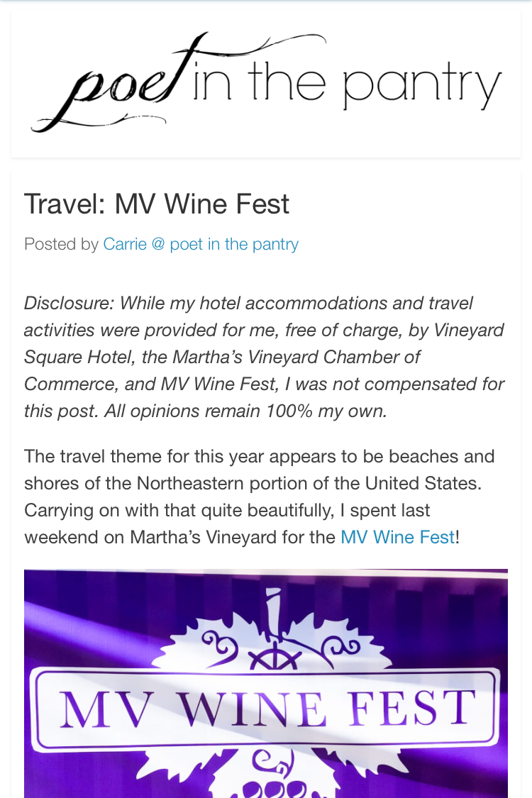532x798 pixels.
Task: Click the swirl flourish under the poet logo
Action: (x=99, y=122)
